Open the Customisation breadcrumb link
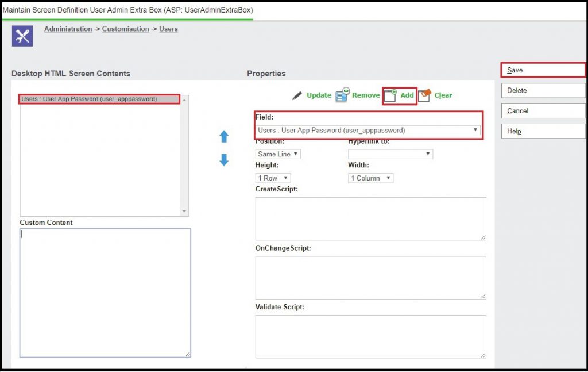 [125, 29]
